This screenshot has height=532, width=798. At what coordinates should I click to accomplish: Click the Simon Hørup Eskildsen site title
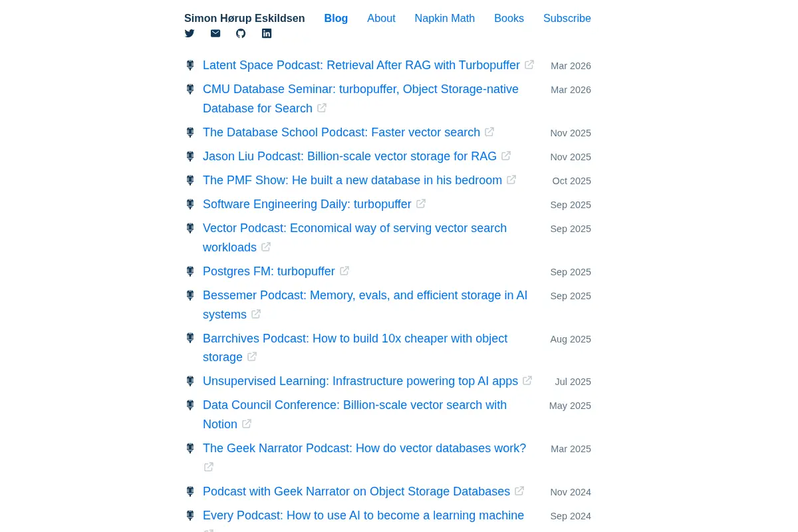pyautogui.click(x=245, y=18)
